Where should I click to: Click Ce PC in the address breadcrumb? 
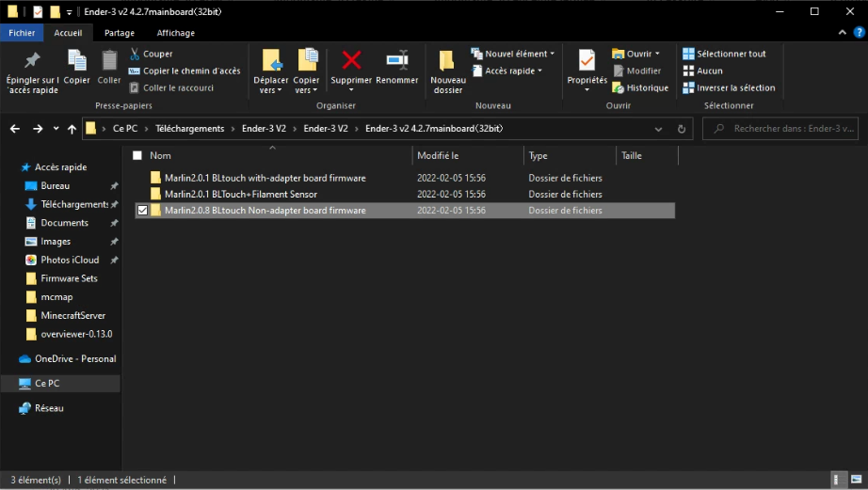(x=125, y=129)
